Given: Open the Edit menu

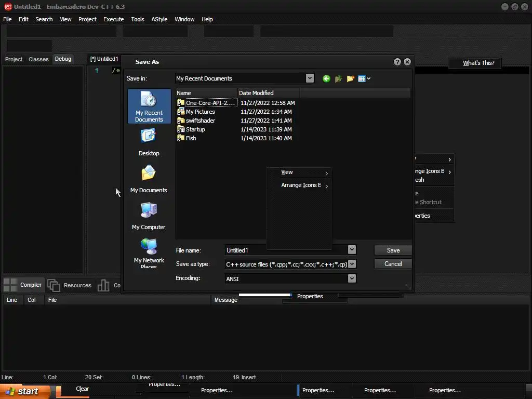Looking at the screenshot, I should pyautogui.click(x=23, y=19).
